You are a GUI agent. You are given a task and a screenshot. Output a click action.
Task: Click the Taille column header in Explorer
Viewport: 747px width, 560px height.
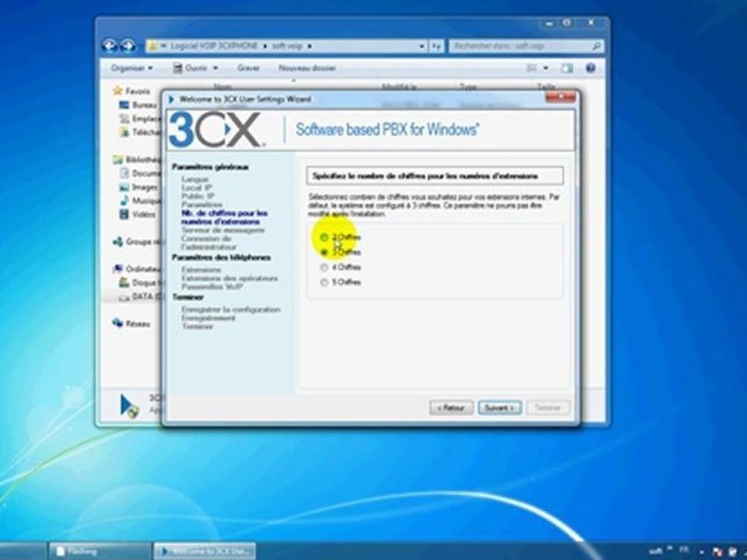[x=546, y=86]
